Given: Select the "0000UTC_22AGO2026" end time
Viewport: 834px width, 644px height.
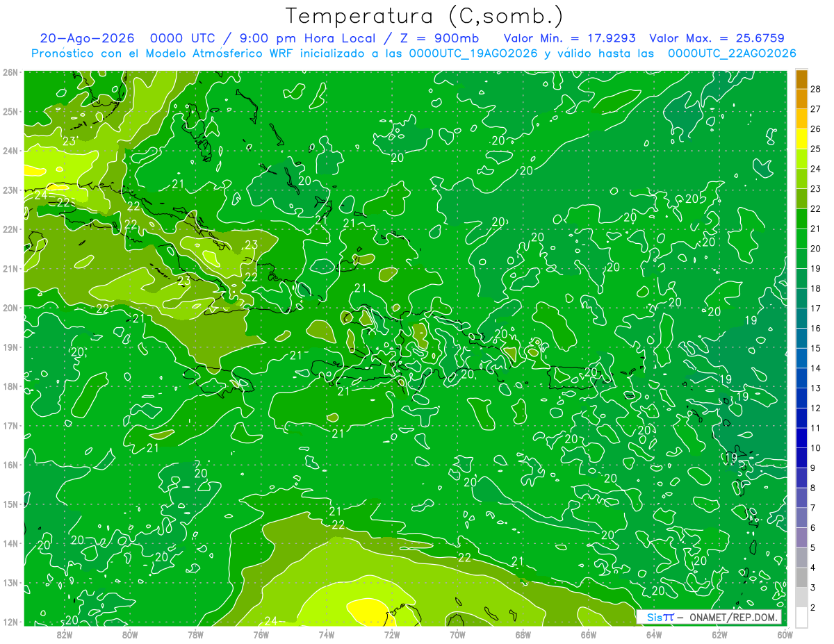Looking at the screenshot, I should tap(732, 53).
